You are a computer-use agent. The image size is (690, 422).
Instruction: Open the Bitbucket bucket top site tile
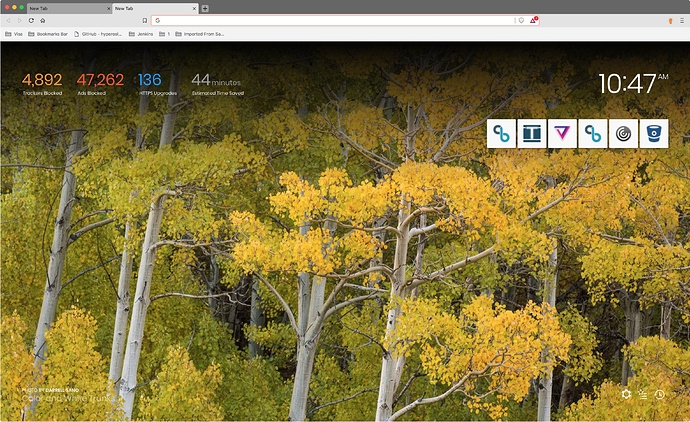pos(654,133)
